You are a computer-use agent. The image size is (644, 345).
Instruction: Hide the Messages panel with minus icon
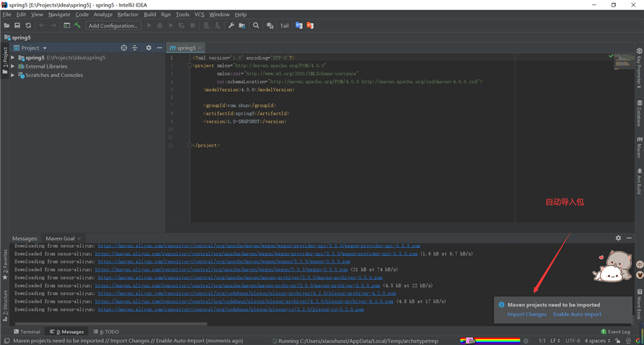pyautogui.click(x=629, y=238)
